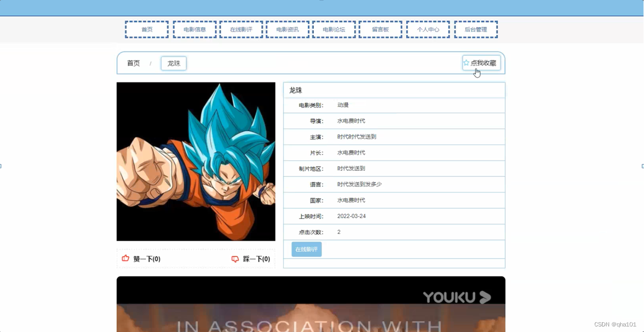Open 个人中心 in the navigation bar
Screen dimensions: 644x332
pyautogui.click(x=428, y=29)
